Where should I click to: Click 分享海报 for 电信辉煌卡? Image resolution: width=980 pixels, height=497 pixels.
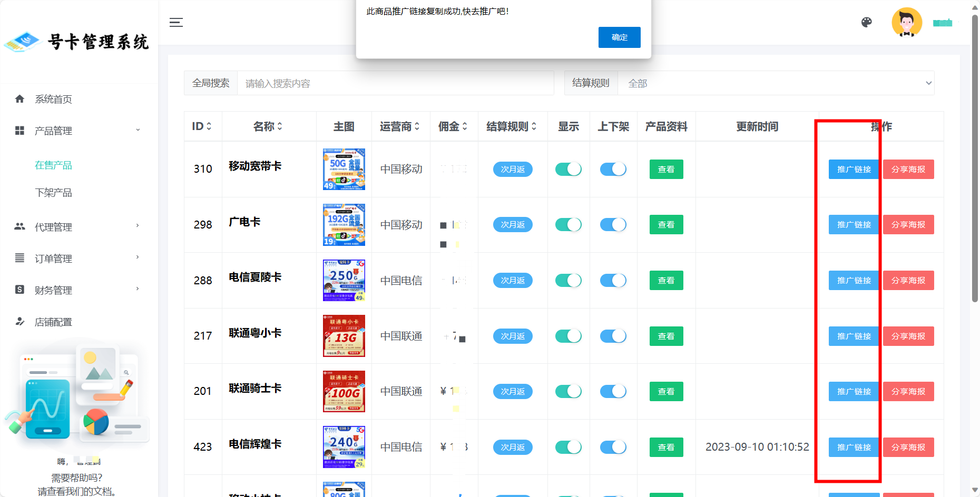908,447
